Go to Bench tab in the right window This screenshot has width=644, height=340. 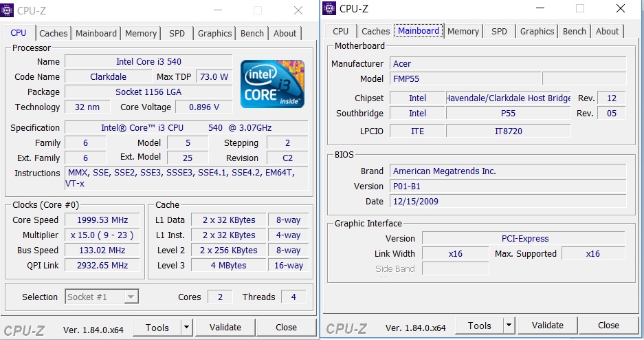(575, 31)
